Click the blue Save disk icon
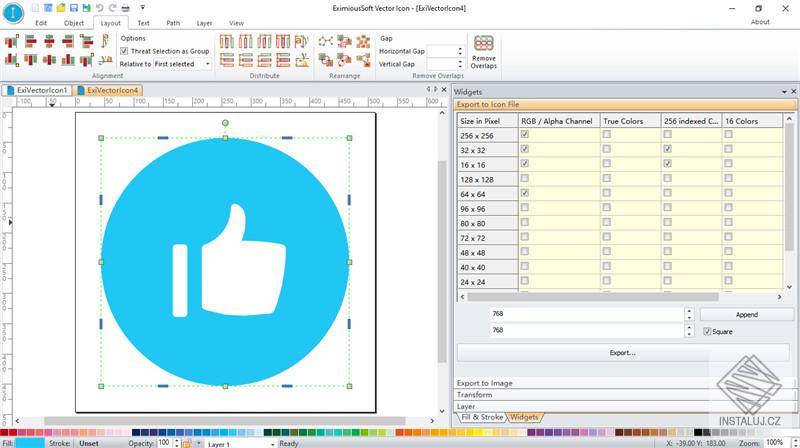This screenshot has width=800, height=448. tap(73, 8)
